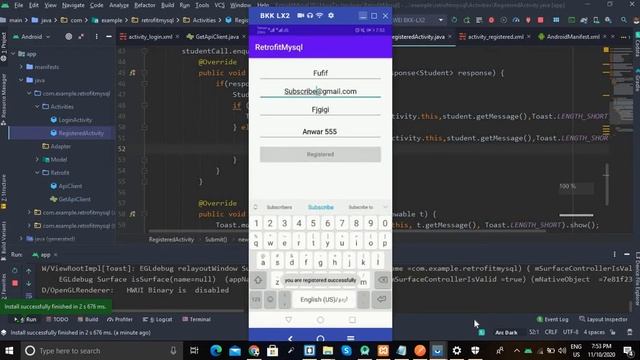Collapse the Retrofit package

(x=37, y=173)
